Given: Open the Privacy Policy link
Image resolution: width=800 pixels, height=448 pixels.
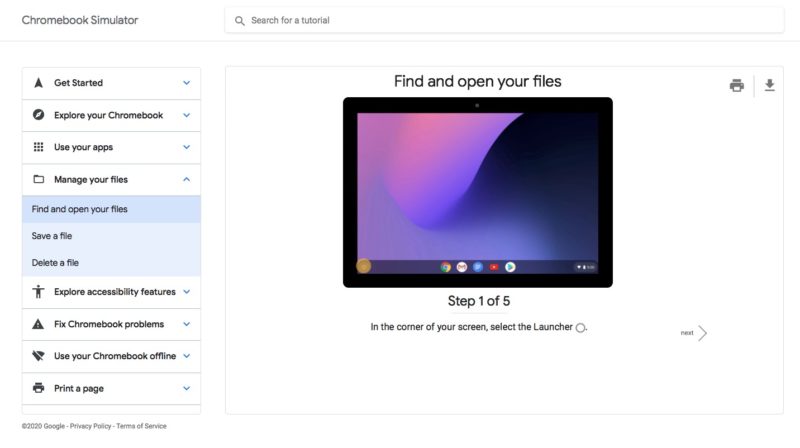Looking at the screenshot, I should click(x=91, y=426).
